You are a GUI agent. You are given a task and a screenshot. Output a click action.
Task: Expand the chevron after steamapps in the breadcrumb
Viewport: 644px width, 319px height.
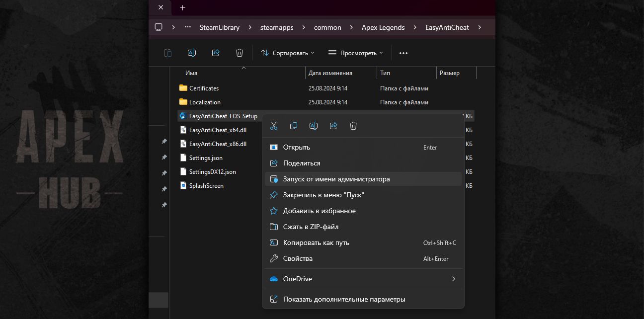304,27
